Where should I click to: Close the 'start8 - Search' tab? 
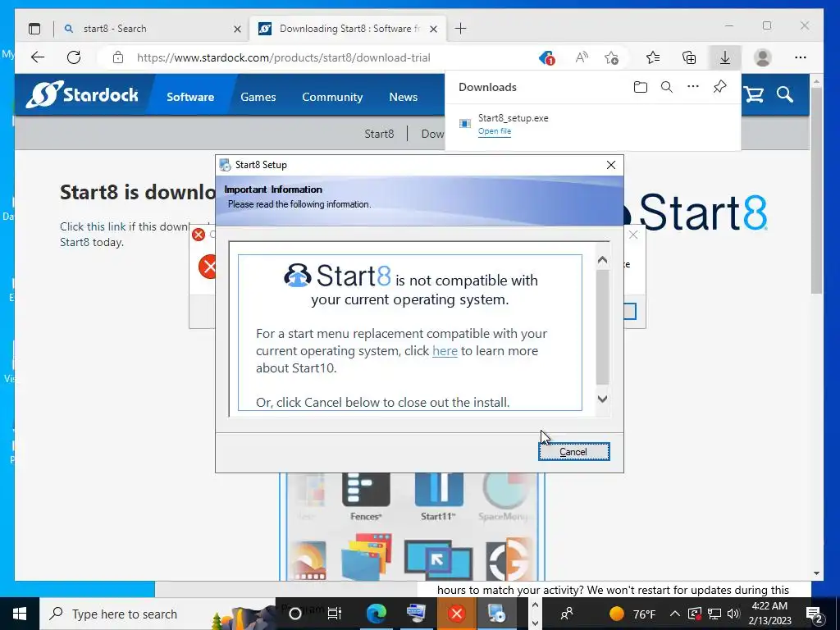coord(237,29)
